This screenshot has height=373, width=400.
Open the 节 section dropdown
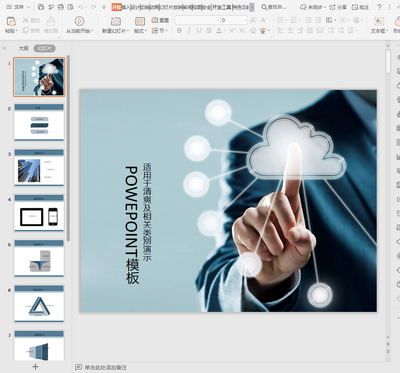tap(160, 31)
